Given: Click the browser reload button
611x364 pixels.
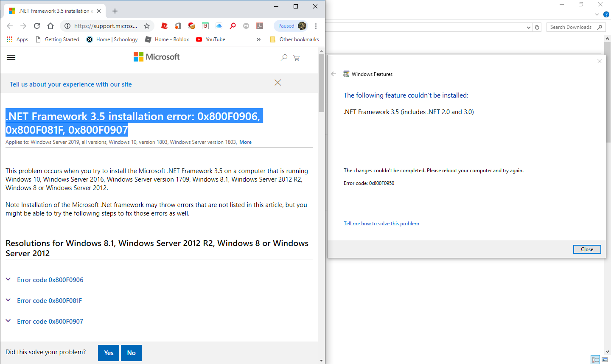Looking at the screenshot, I should pyautogui.click(x=37, y=26).
